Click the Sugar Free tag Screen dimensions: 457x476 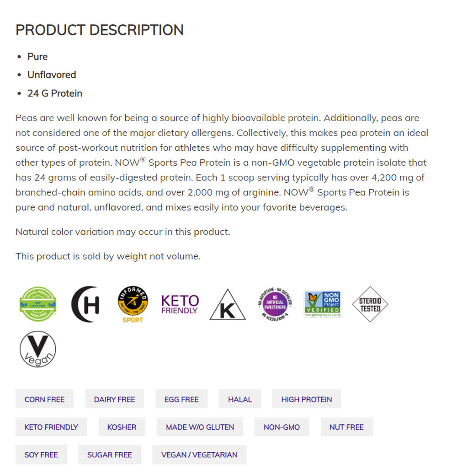click(x=109, y=455)
